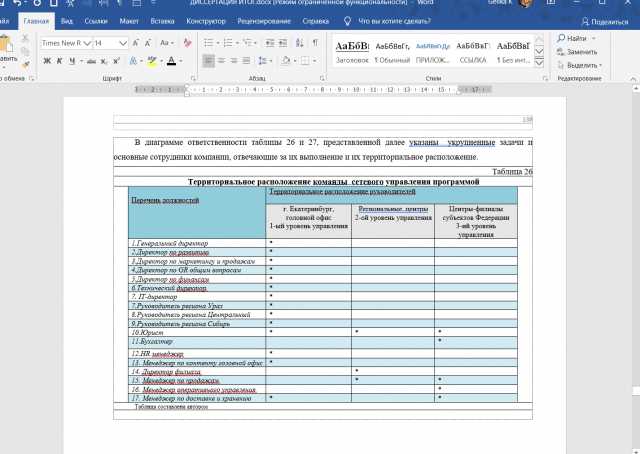
Task: Open font name dropdown Times New Roman
Action: tap(87, 43)
